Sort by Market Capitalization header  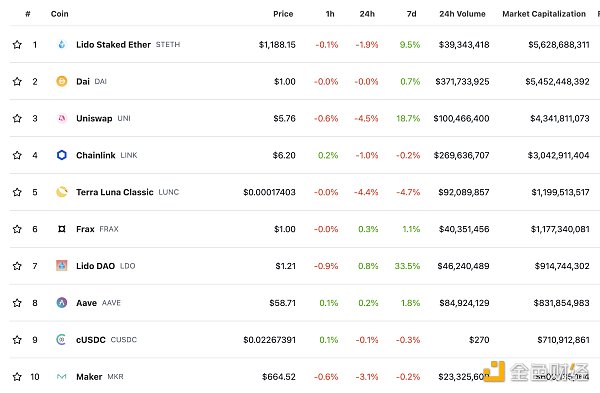tap(544, 14)
